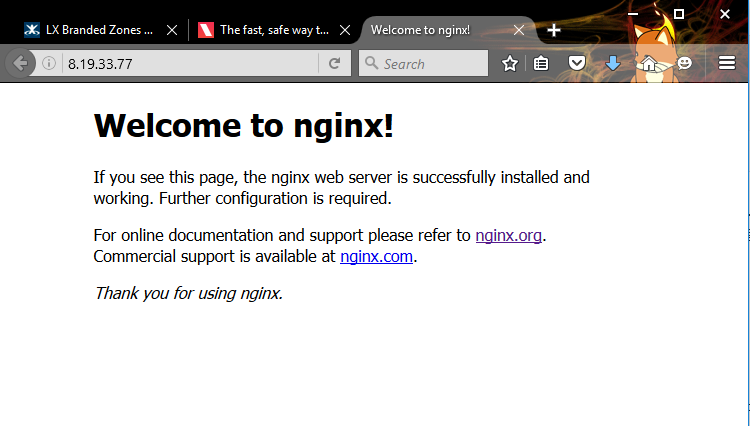The height and width of the screenshot is (426, 750).
Task: Click the Thank you for using nginx. text
Action: click(x=188, y=293)
